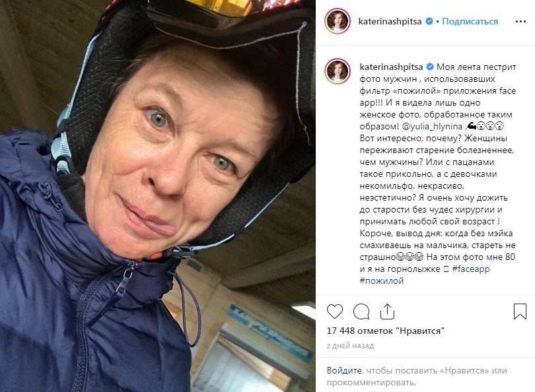Open the profile avatar beside the caption
Image resolution: width=535 pixels, height=392 pixels.
pos(338,71)
